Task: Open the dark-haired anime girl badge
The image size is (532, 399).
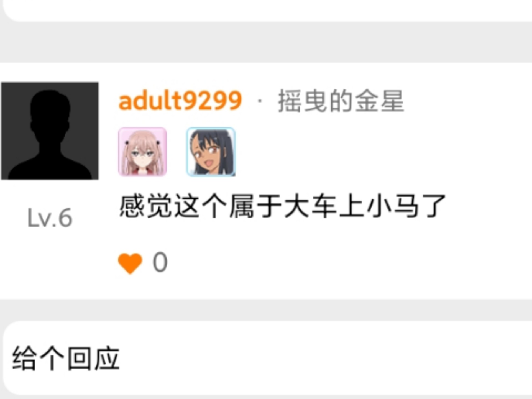Action: (x=211, y=152)
